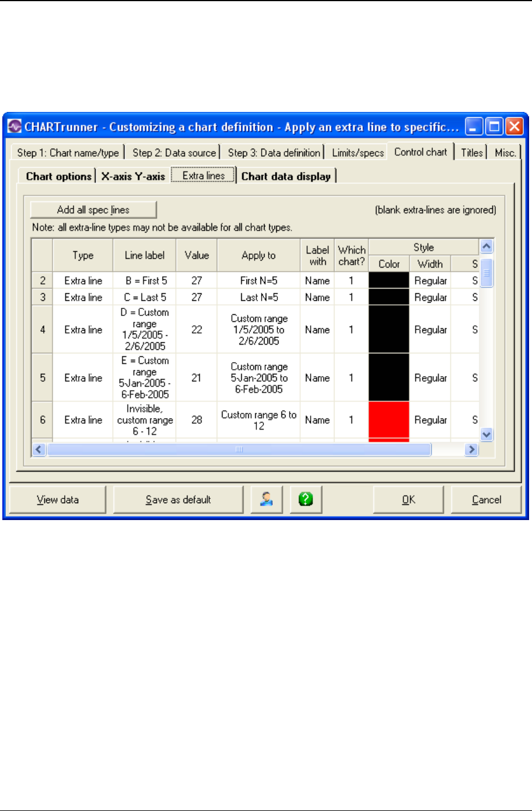Open black color swatch for row 5
The height and width of the screenshot is (811, 532).
(x=389, y=378)
